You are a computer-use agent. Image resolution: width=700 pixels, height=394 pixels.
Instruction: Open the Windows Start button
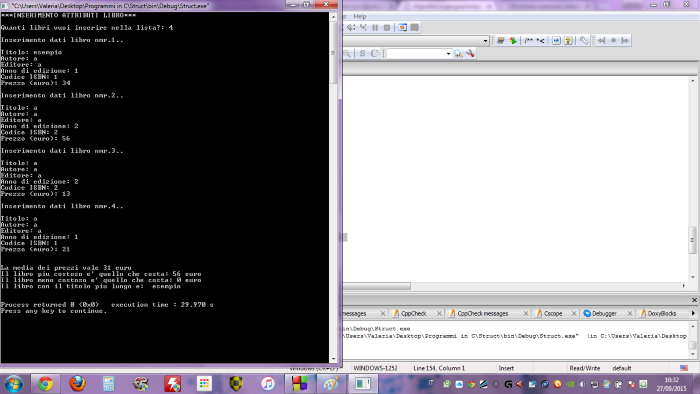pyautogui.click(x=13, y=384)
